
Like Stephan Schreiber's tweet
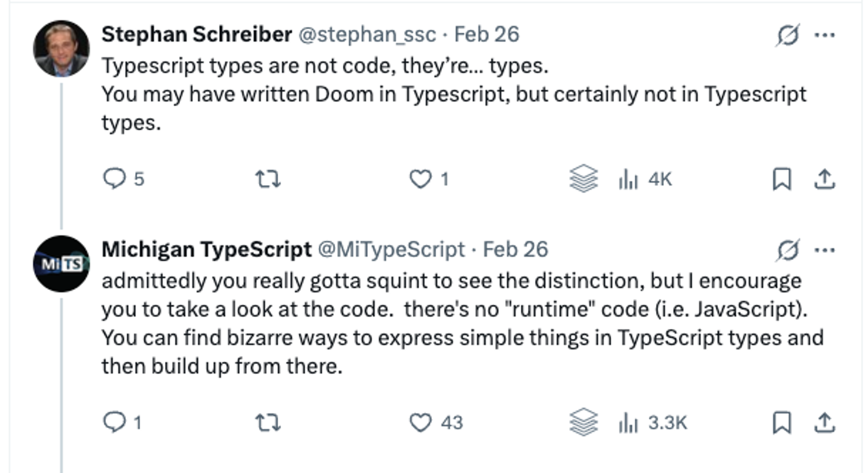pyautogui.click(x=420, y=179)
